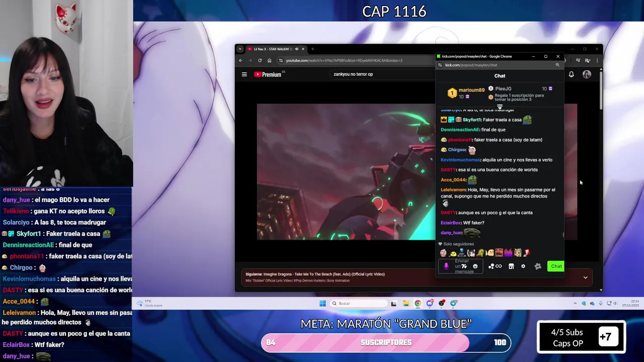Screen dimensions: 644x362
Task: Open Chrome from taskbar
Action: coord(418,303)
